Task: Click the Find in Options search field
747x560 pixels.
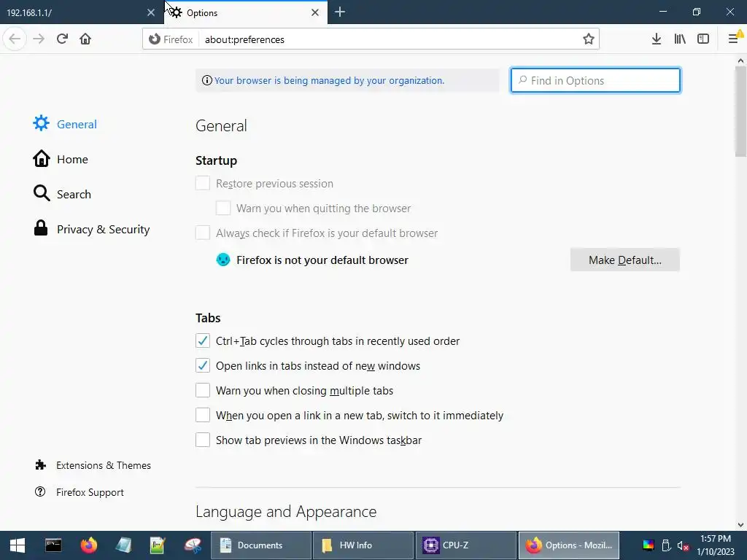Action: click(x=595, y=80)
